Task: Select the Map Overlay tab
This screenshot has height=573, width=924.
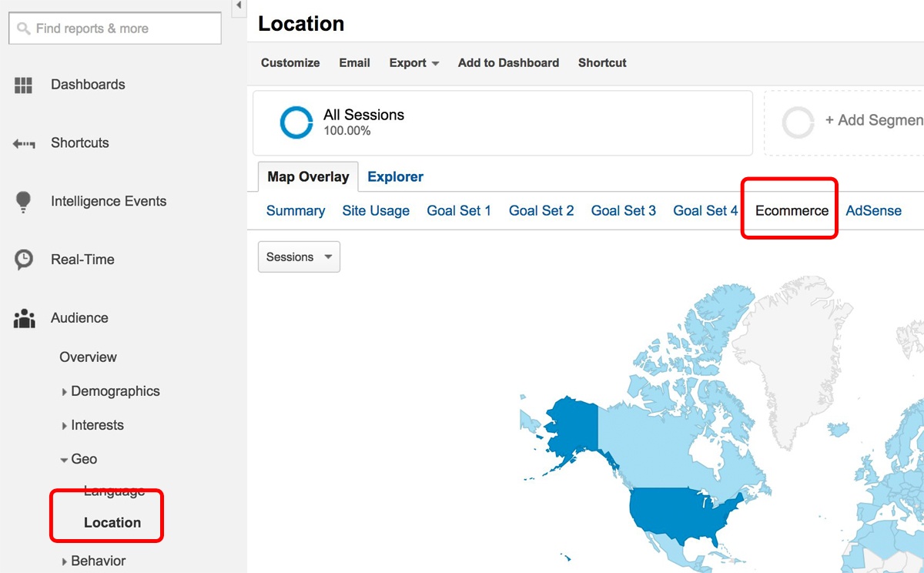Action: (307, 176)
